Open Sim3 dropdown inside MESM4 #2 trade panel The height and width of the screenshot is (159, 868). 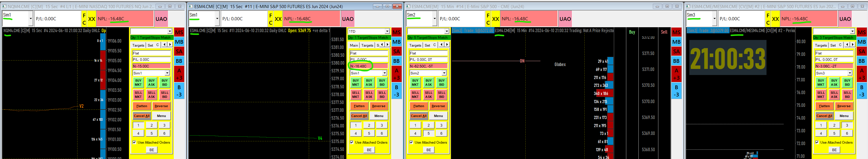pos(850,73)
